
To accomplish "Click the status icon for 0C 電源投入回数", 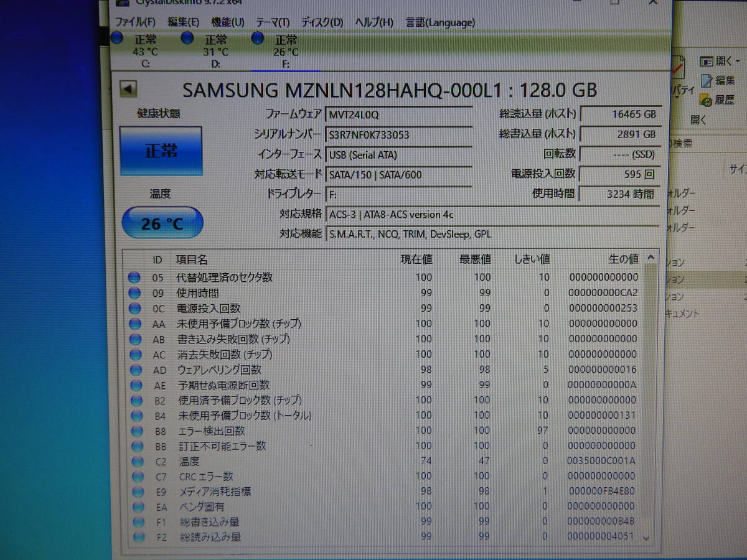I will coord(134,309).
